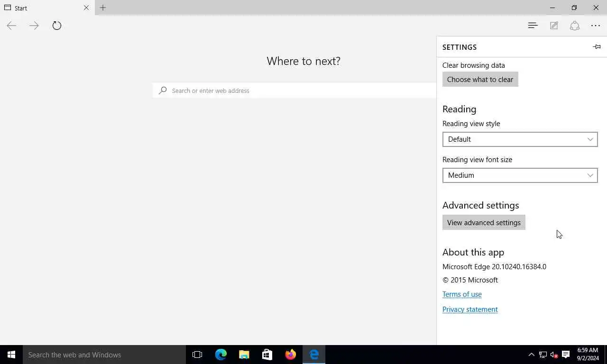Click the taskbar clock showing 6:59 AM
Viewport: 607px width, 364px height.
coord(587,355)
